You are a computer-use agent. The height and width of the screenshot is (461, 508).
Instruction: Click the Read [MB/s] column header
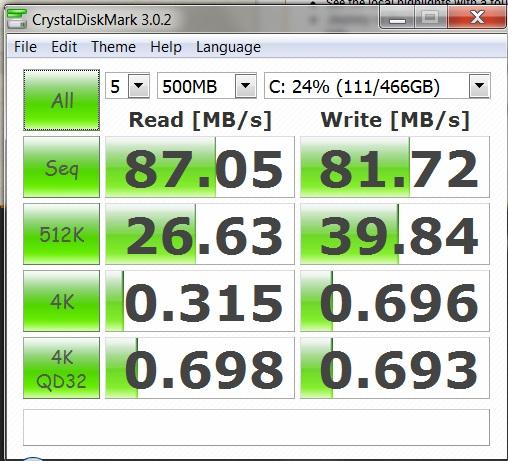[x=200, y=120]
